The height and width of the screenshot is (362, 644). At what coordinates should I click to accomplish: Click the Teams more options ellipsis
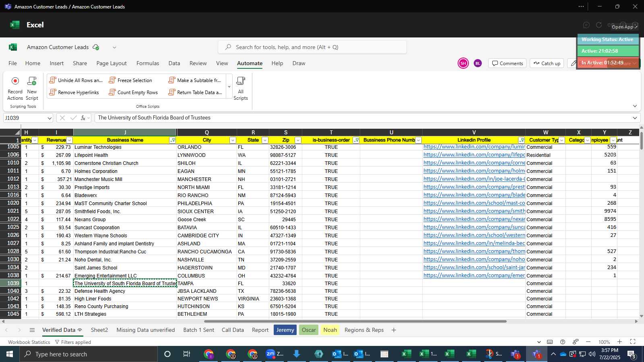click(581, 6)
